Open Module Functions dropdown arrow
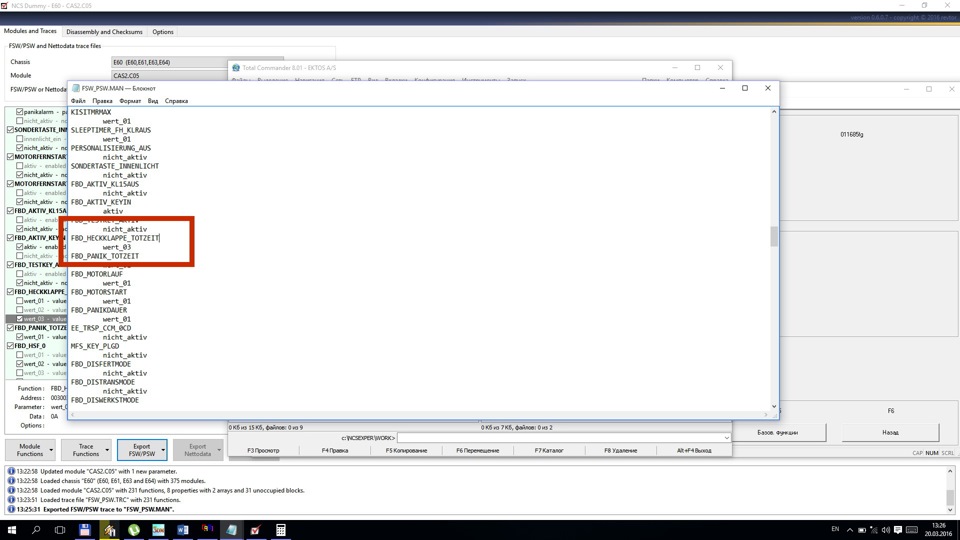 [x=51, y=450]
